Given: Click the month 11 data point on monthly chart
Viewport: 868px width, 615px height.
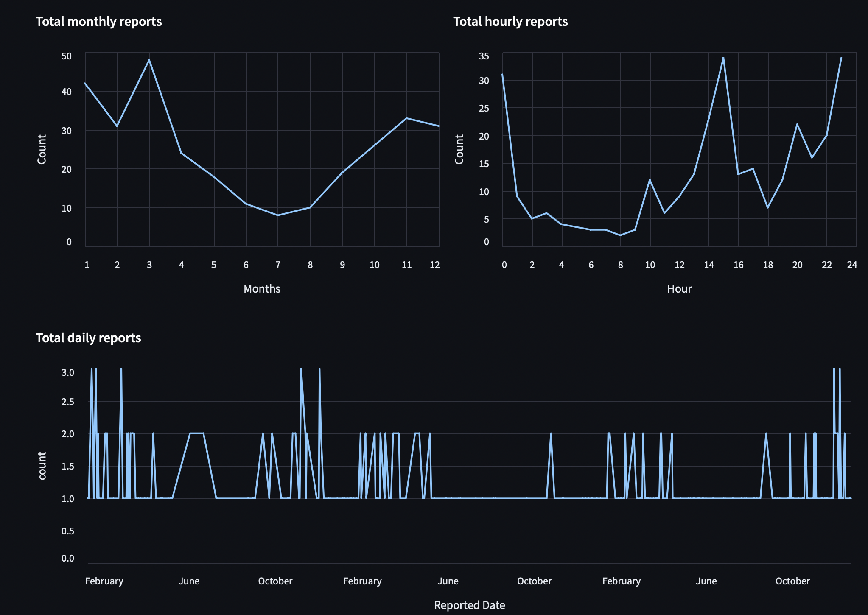Looking at the screenshot, I should pos(406,118).
